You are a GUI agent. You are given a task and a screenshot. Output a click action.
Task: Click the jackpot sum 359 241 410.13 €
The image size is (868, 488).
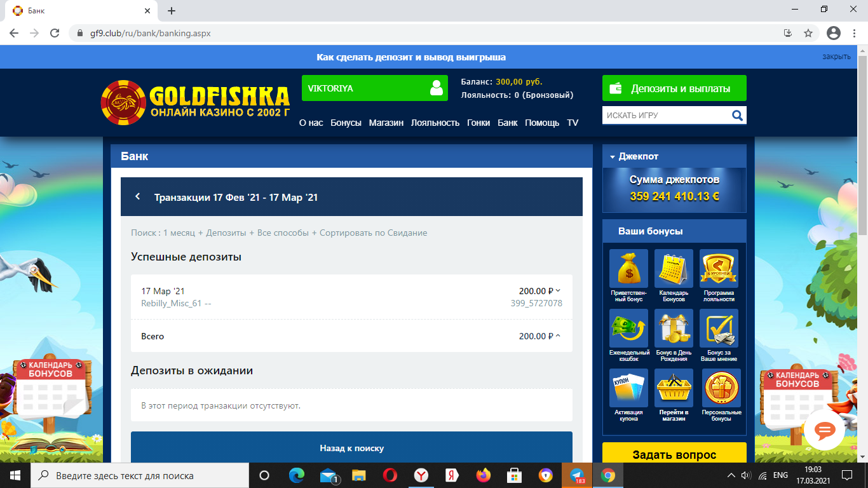pos(674,196)
